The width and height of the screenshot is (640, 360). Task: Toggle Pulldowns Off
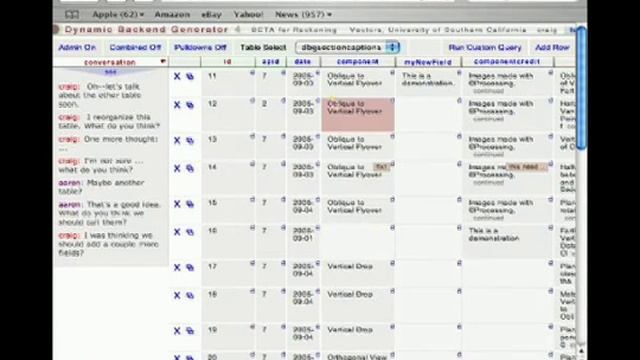click(x=200, y=47)
